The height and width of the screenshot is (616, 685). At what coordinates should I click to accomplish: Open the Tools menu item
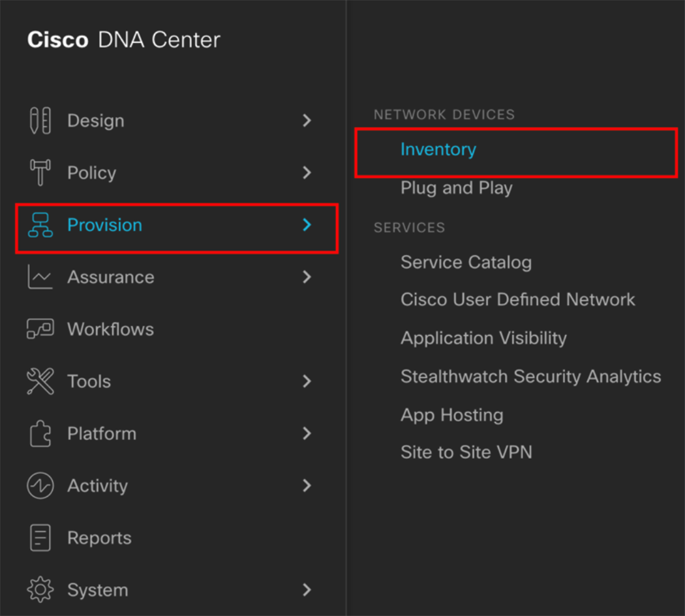[89, 381]
